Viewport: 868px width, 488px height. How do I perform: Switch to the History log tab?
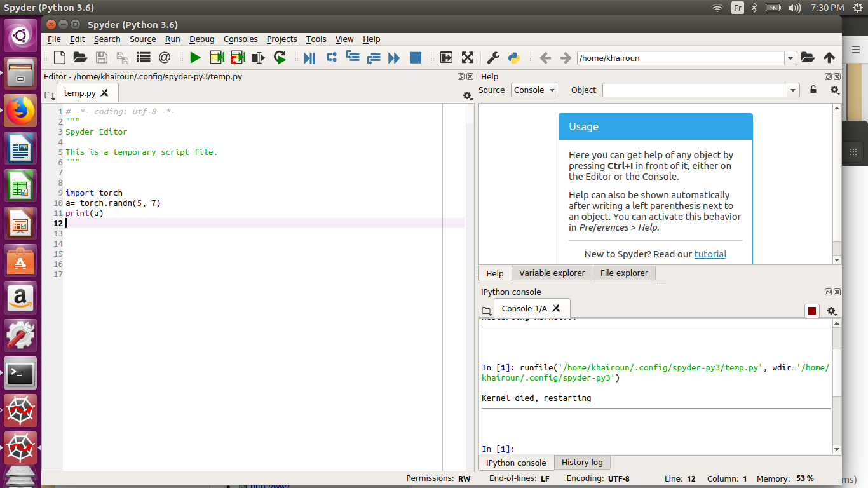pyautogui.click(x=582, y=463)
